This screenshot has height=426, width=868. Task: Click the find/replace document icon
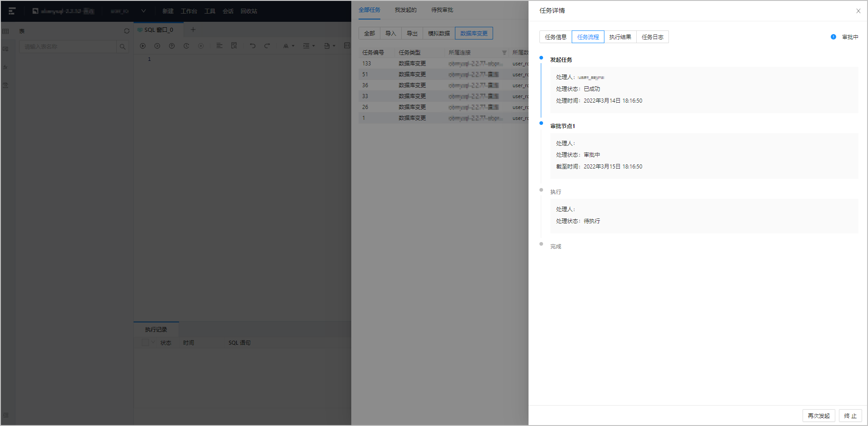pos(234,46)
